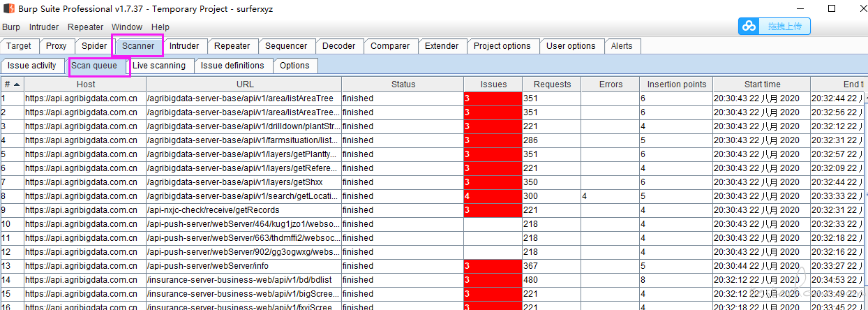Click the cloud upload icon button
Image resolution: width=868 pixels, height=310 pixels.
[x=749, y=27]
